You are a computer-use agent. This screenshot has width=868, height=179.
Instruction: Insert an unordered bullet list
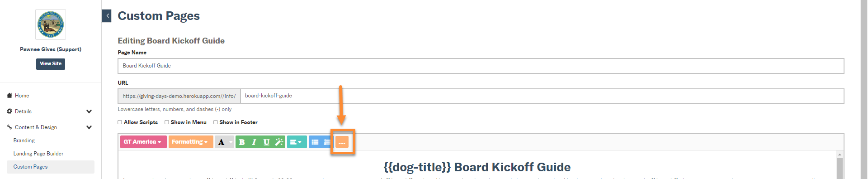click(315, 142)
